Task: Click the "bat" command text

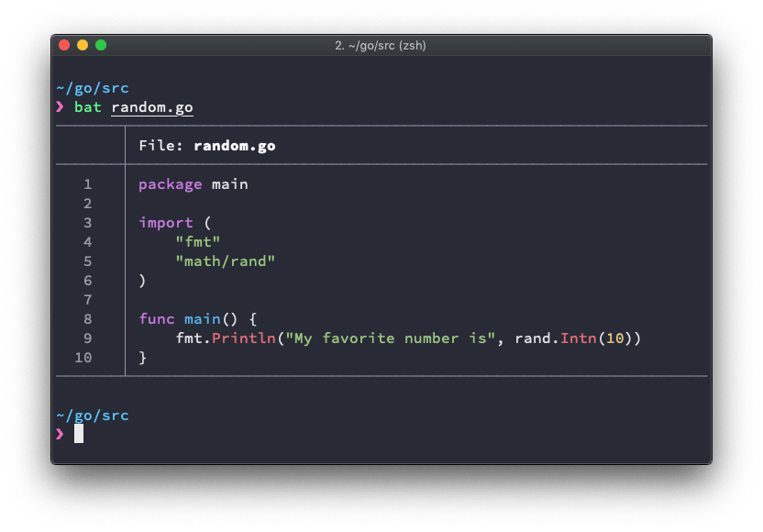Action: click(88, 107)
